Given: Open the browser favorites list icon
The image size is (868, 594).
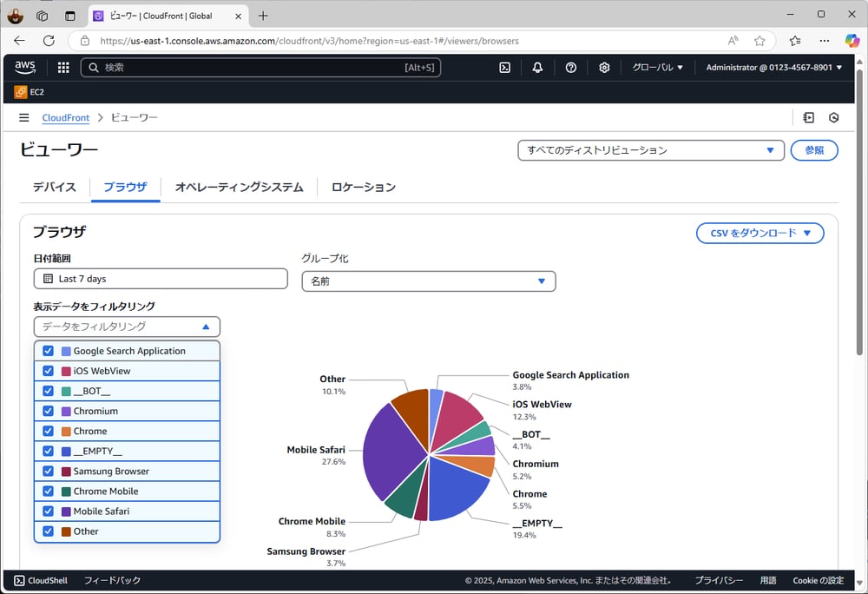Looking at the screenshot, I should coord(795,41).
